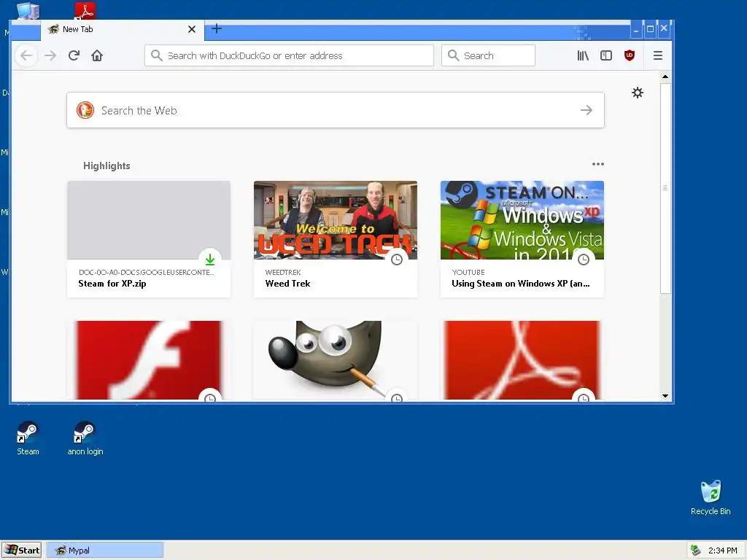The width and height of the screenshot is (747, 560).
Task: Open the Library bookmarks icon
Action: click(x=583, y=55)
